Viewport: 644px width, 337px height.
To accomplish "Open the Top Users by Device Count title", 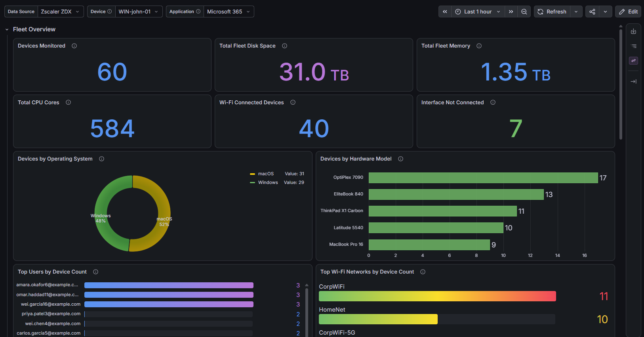I will pos(52,272).
